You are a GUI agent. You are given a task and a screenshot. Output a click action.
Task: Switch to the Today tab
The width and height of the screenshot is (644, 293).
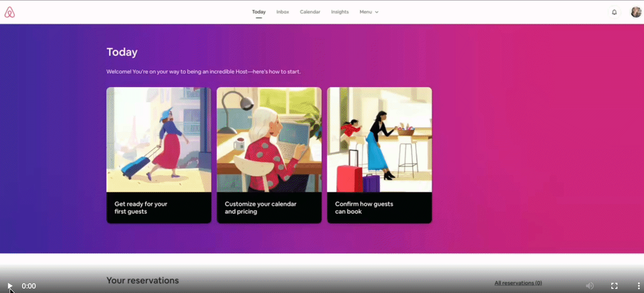click(x=259, y=12)
